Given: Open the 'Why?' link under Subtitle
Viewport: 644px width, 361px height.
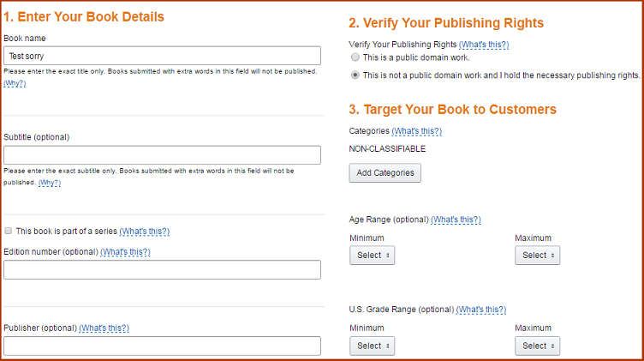Looking at the screenshot, I should pyautogui.click(x=50, y=183).
